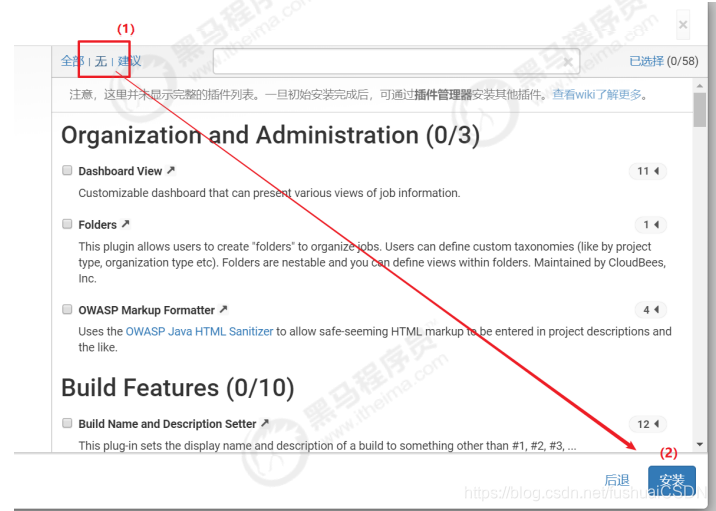Open OWASP Markup Formatter external link icon

click(223, 309)
